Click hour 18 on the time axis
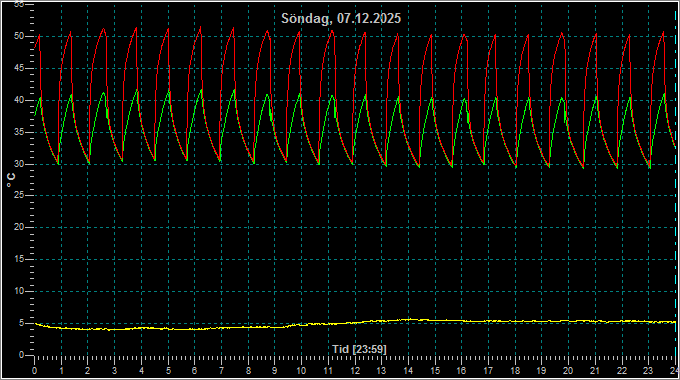Image resolution: width=680 pixels, height=380 pixels. coord(515,371)
